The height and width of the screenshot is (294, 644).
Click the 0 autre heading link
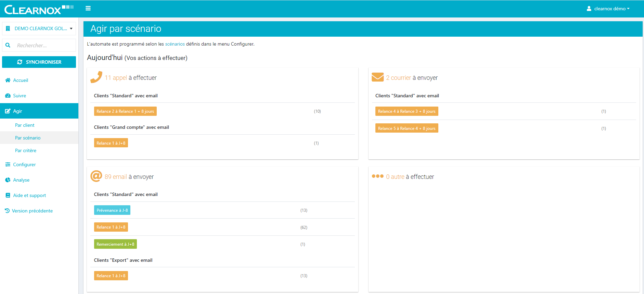(395, 177)
